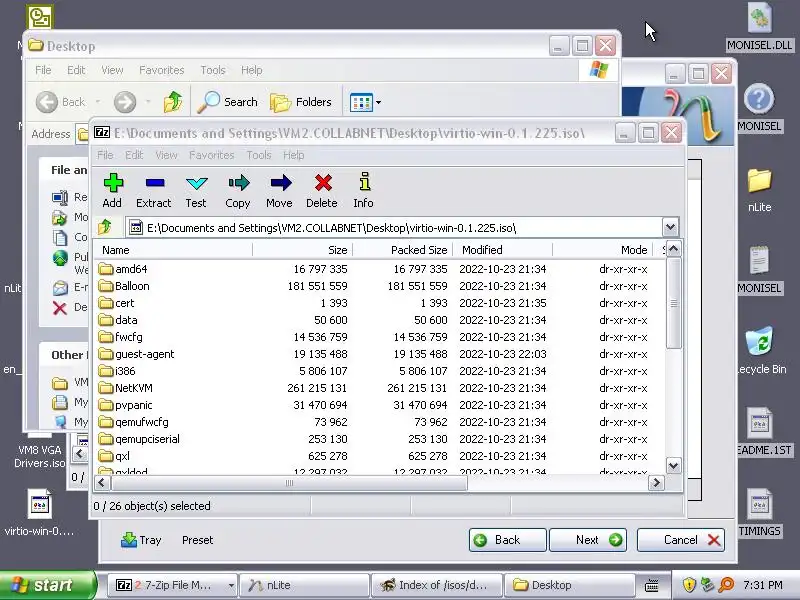Select the Recycle Bin desktop icon
The width and height of the screenshot is (800, 600).
click(x=761, y=351)
